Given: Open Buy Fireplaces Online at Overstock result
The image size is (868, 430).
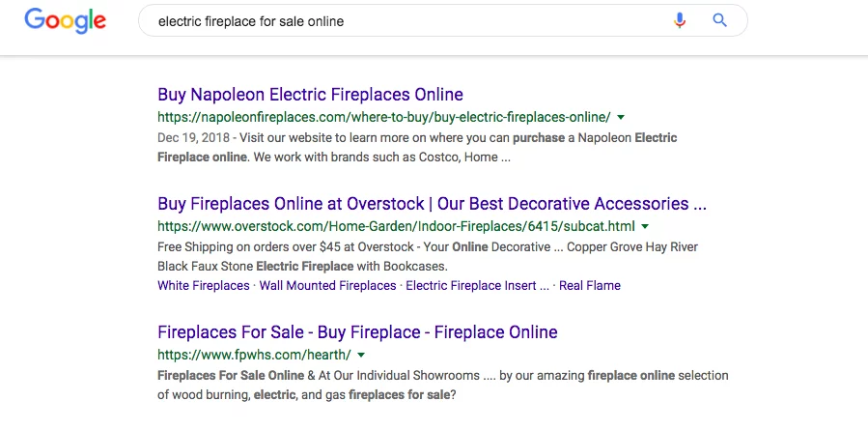Looking at the screenshot, I should (432, 204).
